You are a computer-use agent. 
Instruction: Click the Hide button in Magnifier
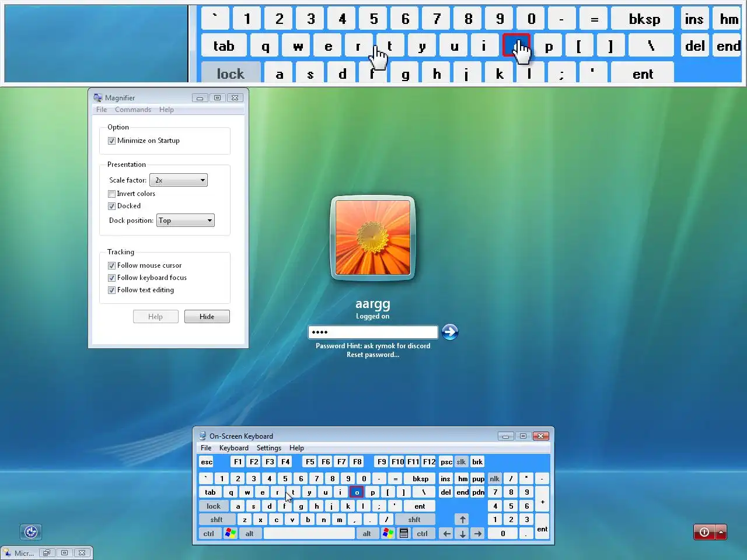click(207, 316)
